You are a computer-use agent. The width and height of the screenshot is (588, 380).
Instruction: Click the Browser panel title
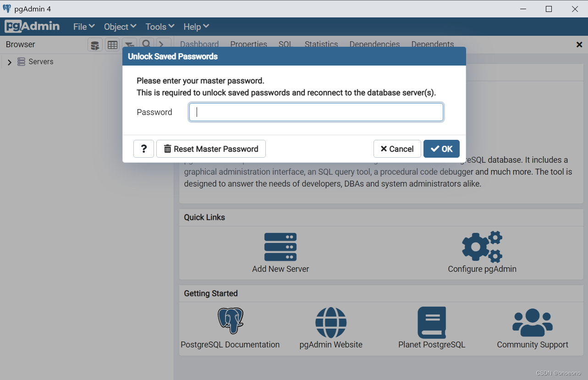click(x=21, y=44)
